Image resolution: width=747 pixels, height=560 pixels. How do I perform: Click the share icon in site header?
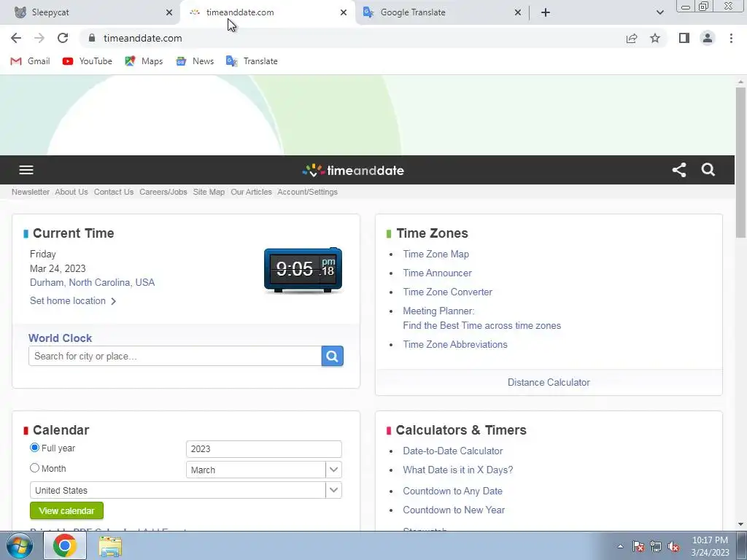679,170
